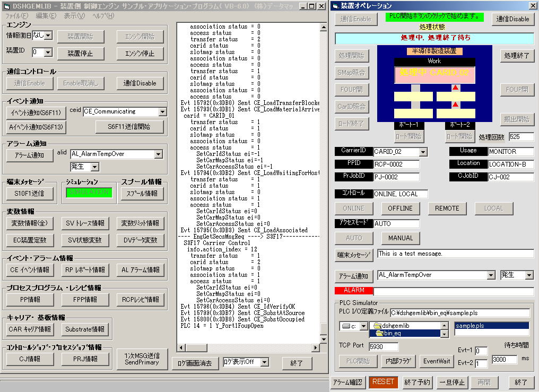Open Substrate情報
The image size is (539, 392).
pyautogui.click(x=85, y=329)
